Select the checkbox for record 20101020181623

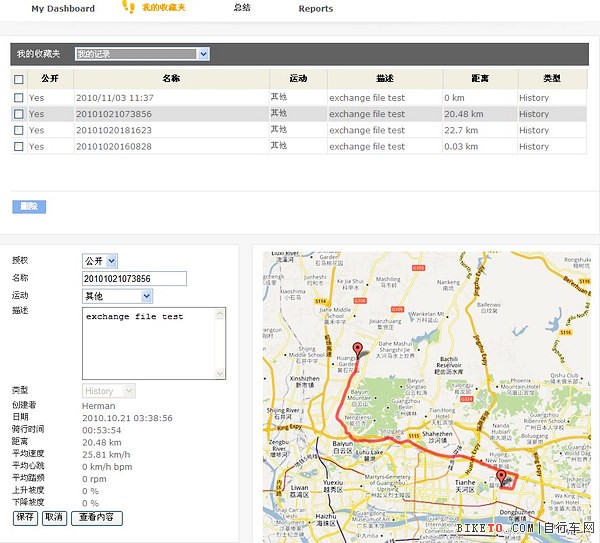point(19,130)
